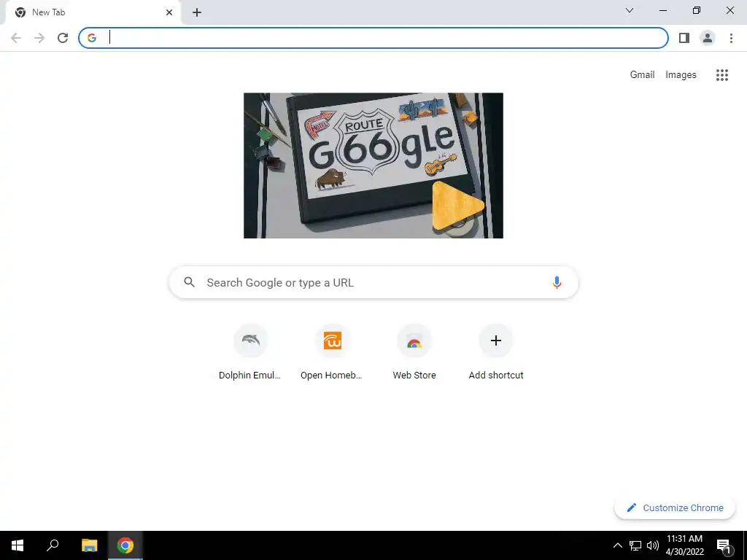
Task: Open the Chrome three-dot menu
Action: click(731, 38)
